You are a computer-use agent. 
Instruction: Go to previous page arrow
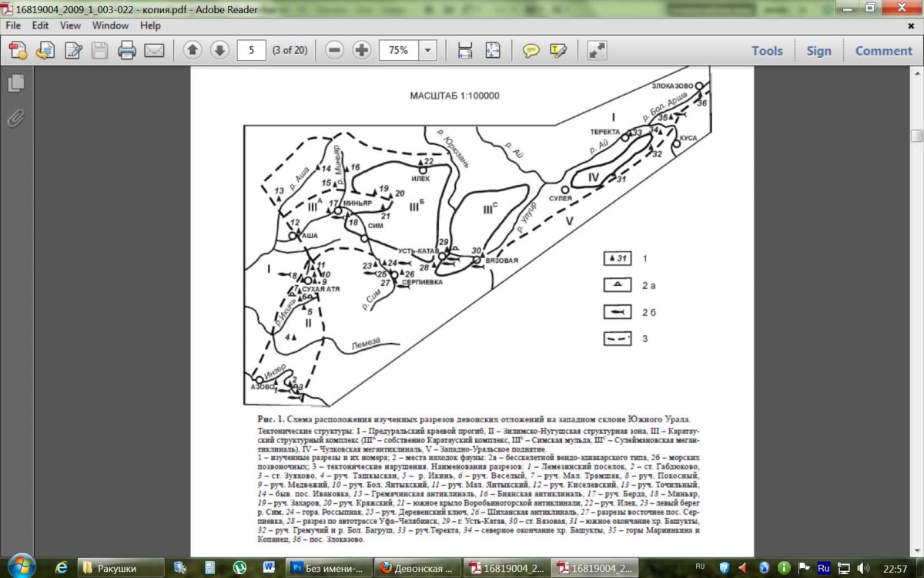coord(192,51)
